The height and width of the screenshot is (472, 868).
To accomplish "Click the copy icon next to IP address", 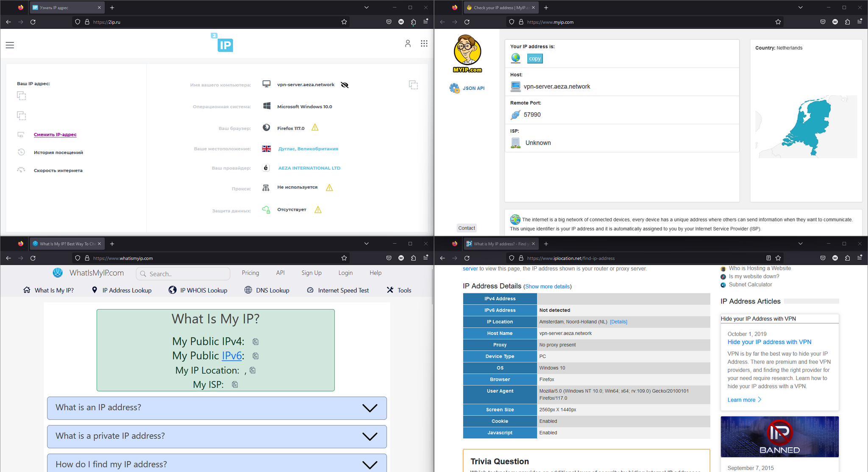I will [x=535, y=58].
